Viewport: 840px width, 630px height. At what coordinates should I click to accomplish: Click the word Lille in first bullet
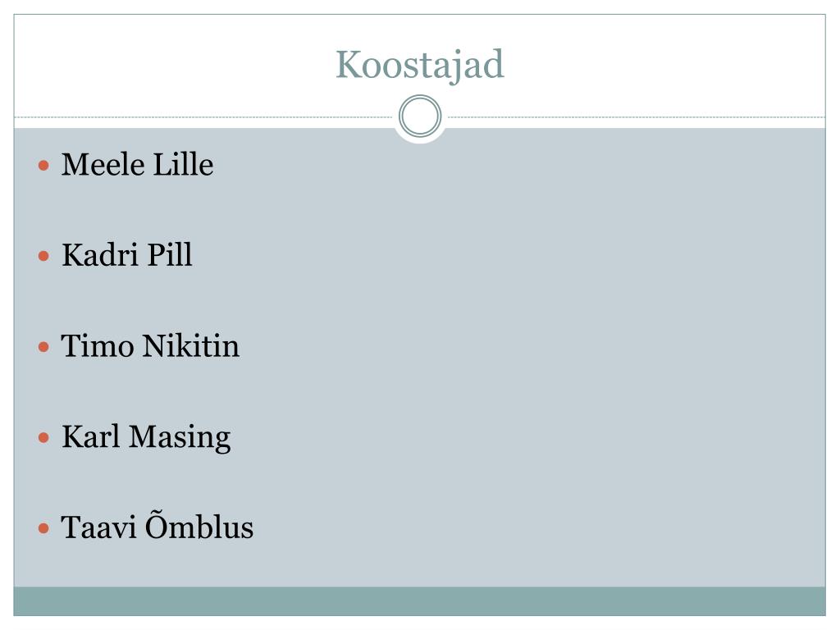point(183,164)
